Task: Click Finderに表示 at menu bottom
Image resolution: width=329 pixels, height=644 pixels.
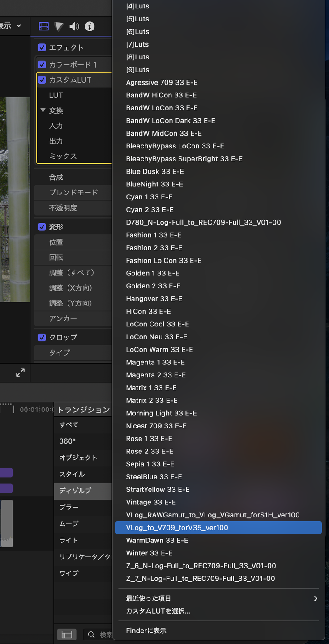Action: [x=146, y=631]
